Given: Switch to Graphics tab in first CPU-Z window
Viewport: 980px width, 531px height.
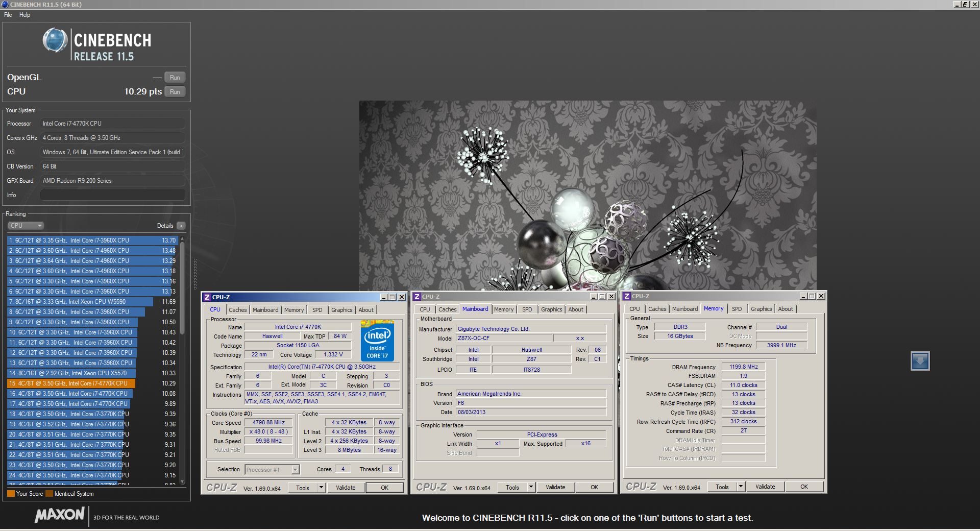Looking at the screenshot, I should 342,310.
